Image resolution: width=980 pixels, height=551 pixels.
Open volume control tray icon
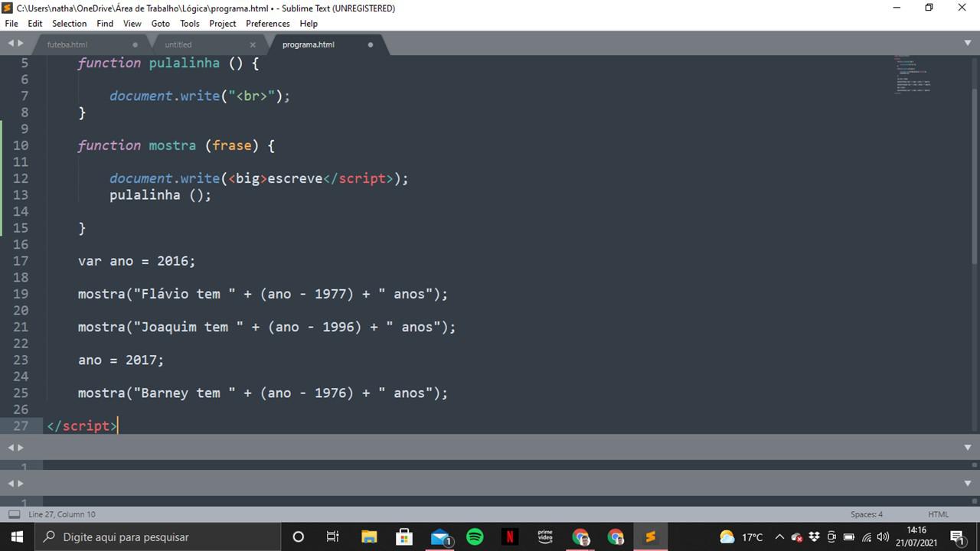pyautogui.click(x=883, y=537)
